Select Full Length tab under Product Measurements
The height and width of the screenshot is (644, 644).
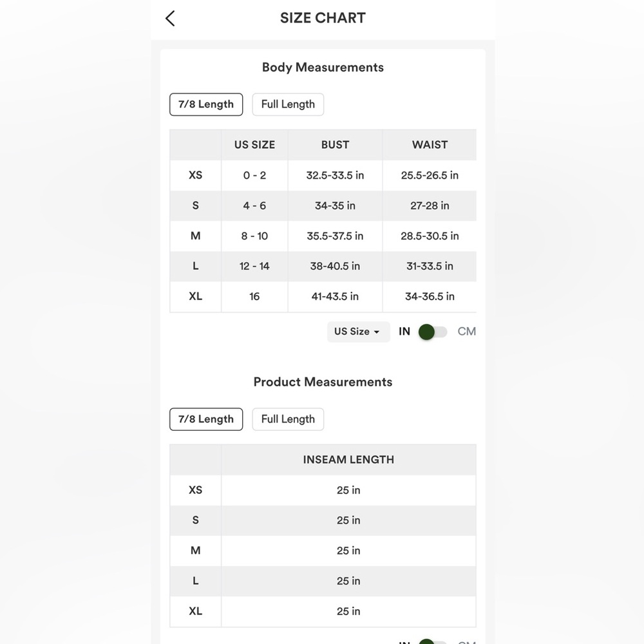(288, 419)
